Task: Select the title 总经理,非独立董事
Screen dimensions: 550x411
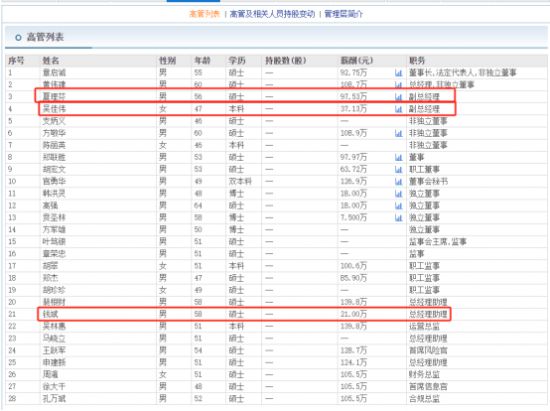Action: pyautogui.click(x=441, y=85)
